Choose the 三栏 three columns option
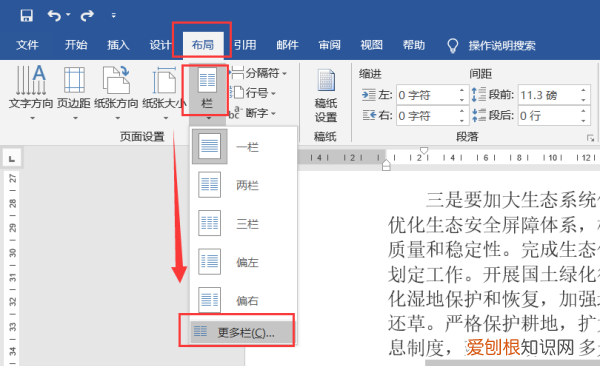Viewport: 600px width, 366px height. pyautogui.click(x=244, y=223)
